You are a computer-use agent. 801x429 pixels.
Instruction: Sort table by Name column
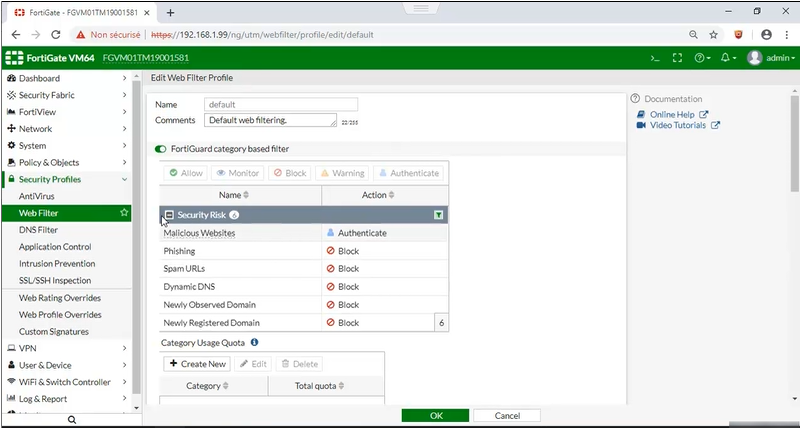tap(235, 195)
